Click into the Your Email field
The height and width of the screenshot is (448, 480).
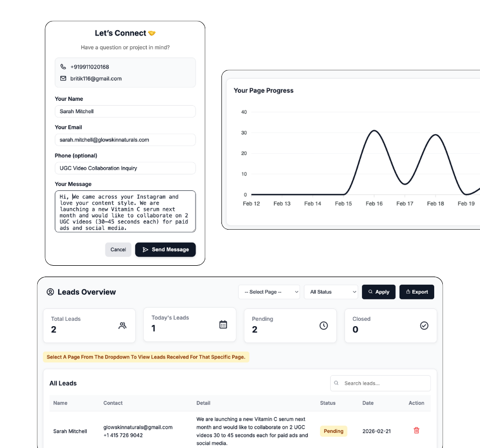[x=125, y=140]
